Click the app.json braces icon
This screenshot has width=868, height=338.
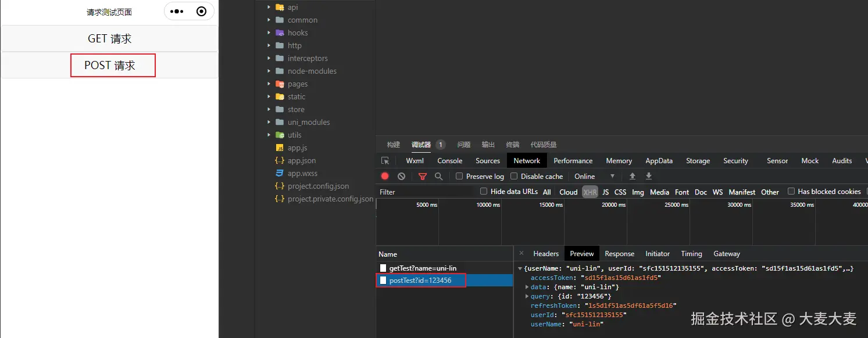coord(279,161)
